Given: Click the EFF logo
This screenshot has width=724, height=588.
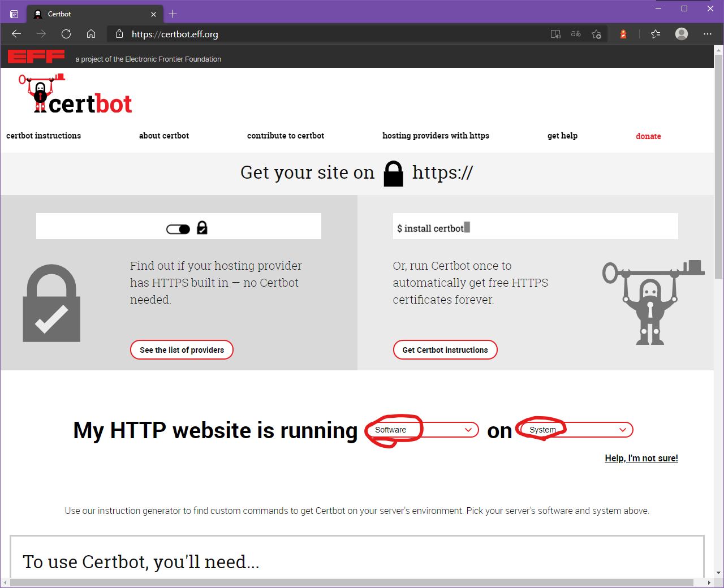Looking at the screenshot, I should click(36, 57).
